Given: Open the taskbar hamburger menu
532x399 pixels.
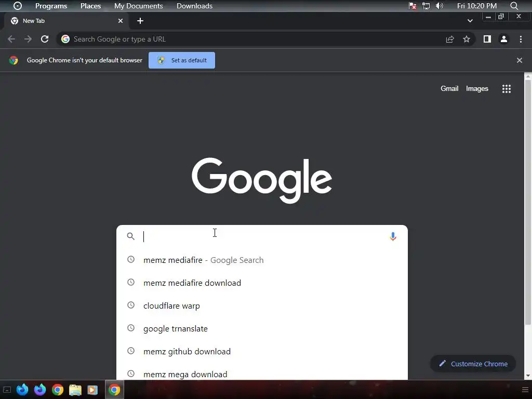Looking at the screenshot, I should click(x=525, y=390).
